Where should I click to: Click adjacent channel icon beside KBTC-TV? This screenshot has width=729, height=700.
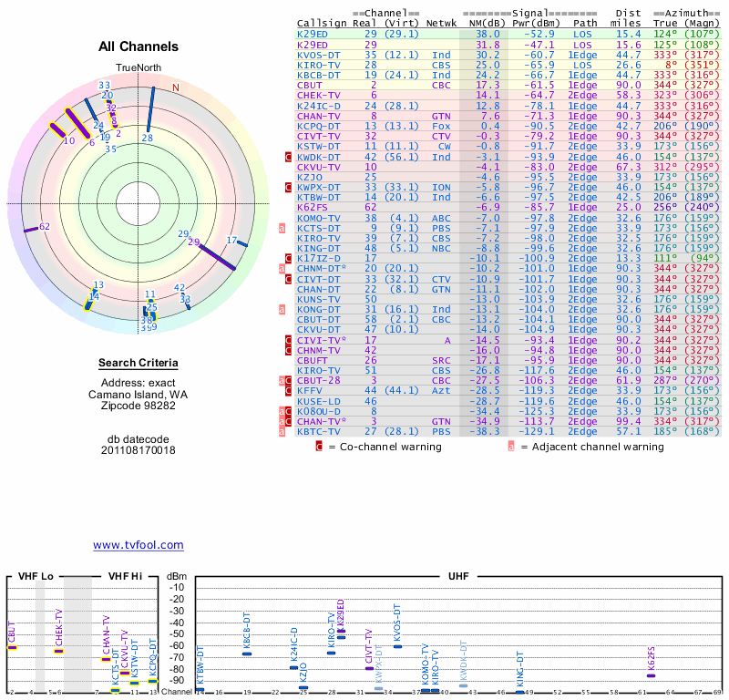(283, 432)
